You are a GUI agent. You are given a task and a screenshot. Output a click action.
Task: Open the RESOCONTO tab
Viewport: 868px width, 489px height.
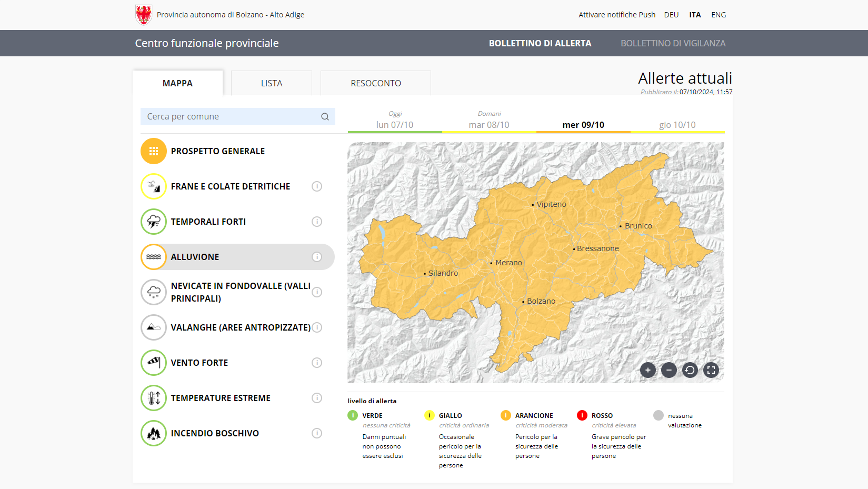(x=376, y=83)
